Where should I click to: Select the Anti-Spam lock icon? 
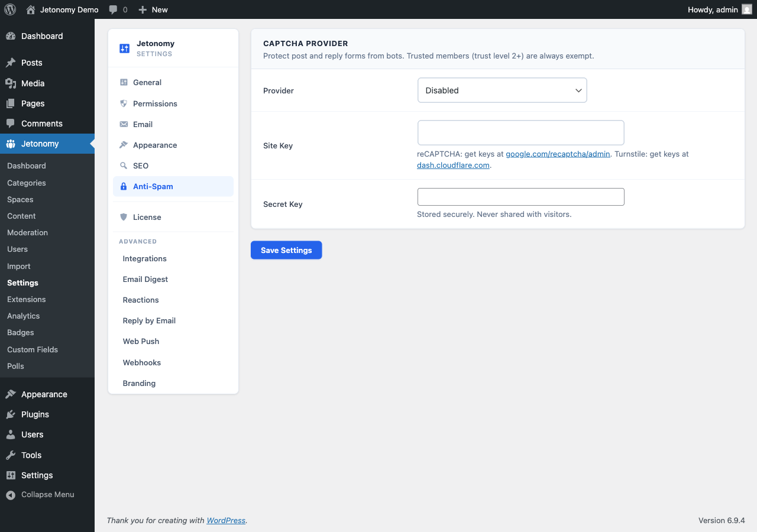tap(124, 186)
